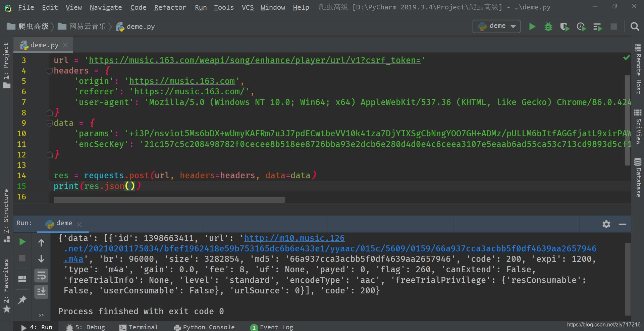Open the Help menu

pos(301,7)
